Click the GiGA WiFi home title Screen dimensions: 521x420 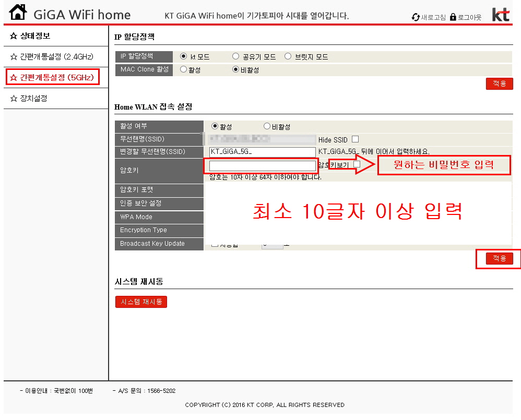click(x=82, y=15)
